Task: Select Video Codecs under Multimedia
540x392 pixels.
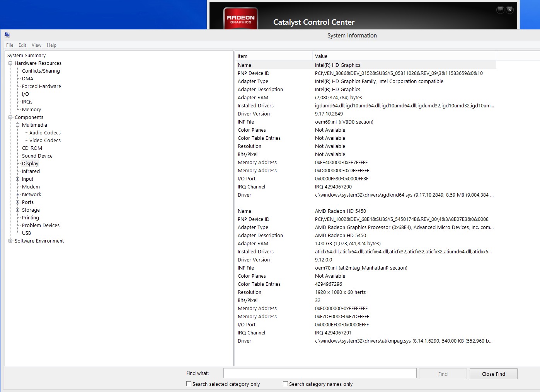Action: 45,140
